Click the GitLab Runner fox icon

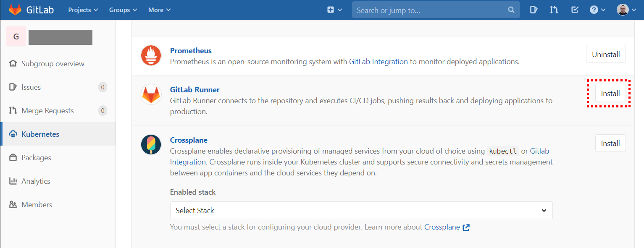[151, 94]
